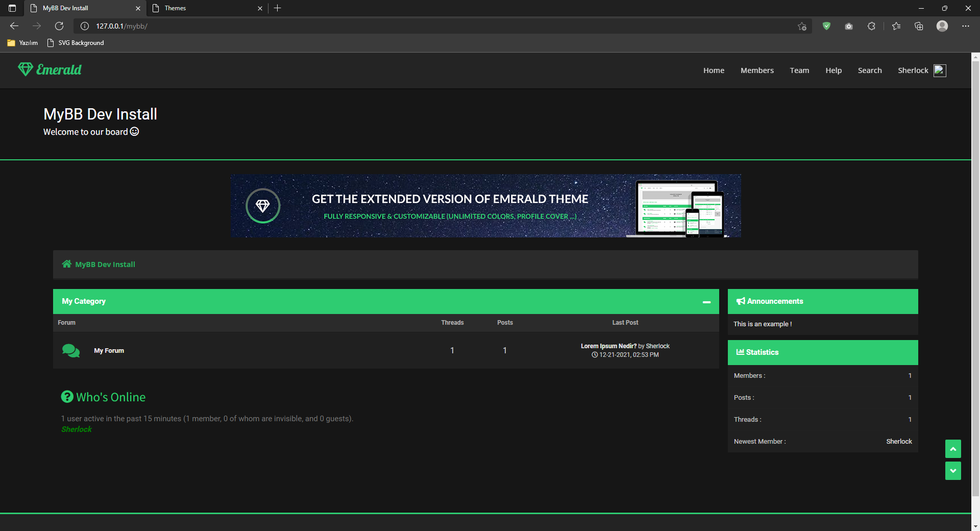This screenshot has height=531, width=980.
Task: Open the green shield extension icon
Action: point(826,26)
